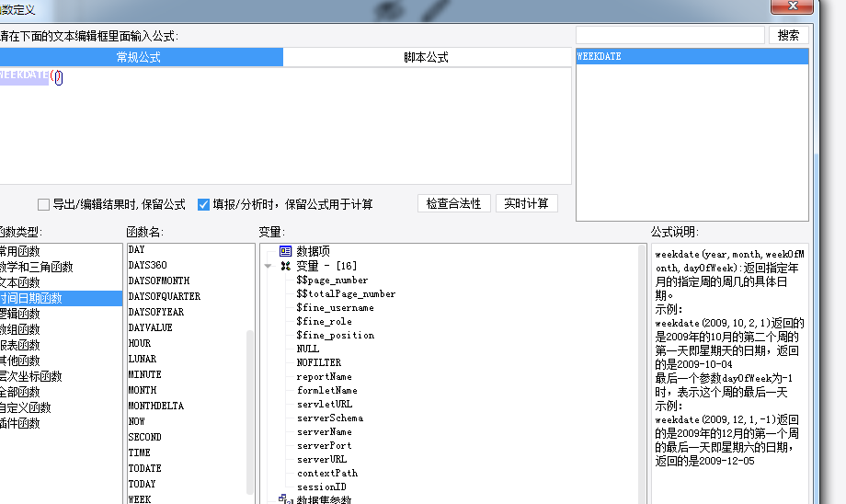Select $fine_position variable

coord(336,336)
